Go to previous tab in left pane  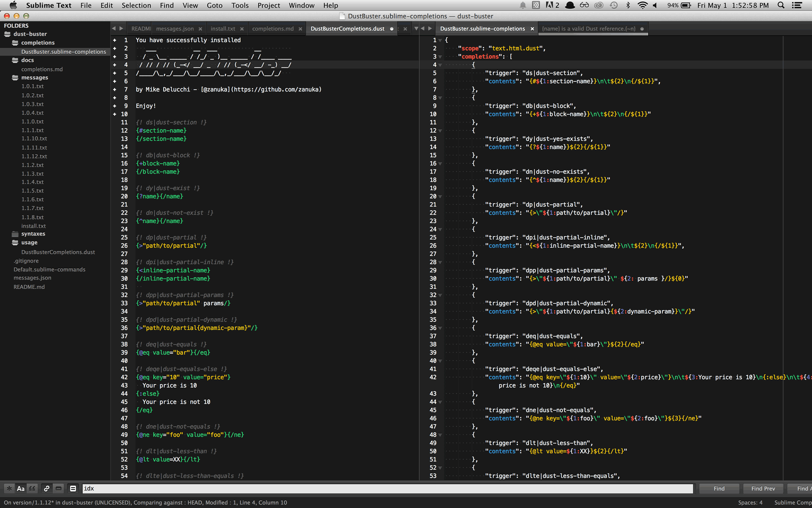pyautogui.click(x=114, y=29)
